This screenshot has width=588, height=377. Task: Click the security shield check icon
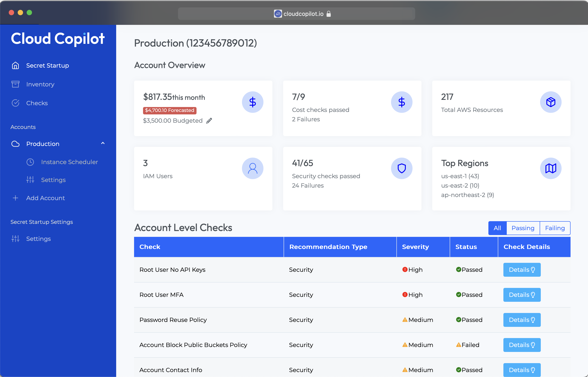402,168
